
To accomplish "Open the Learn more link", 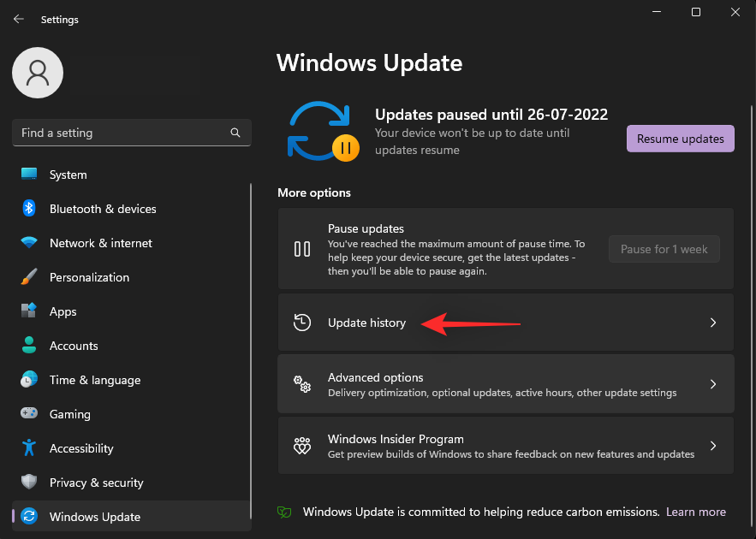I will coord(696,512).
